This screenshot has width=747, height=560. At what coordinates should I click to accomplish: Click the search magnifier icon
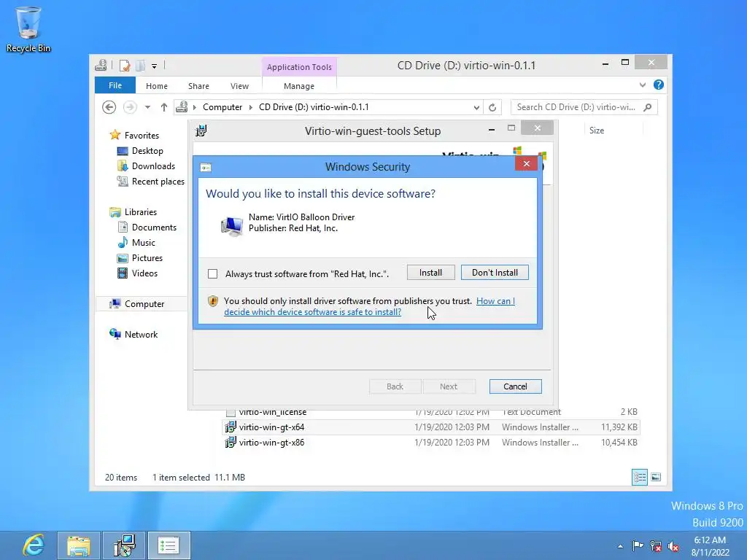pos(648,107)
